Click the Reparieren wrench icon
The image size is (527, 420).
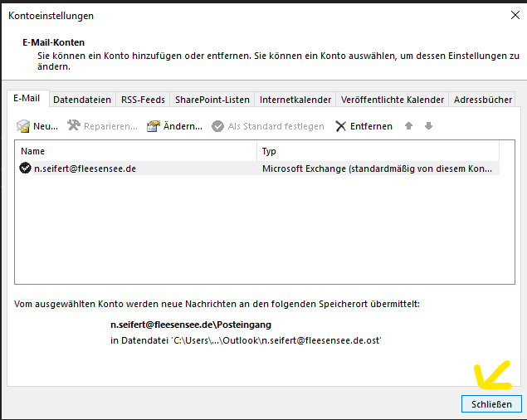pos(74,125)
